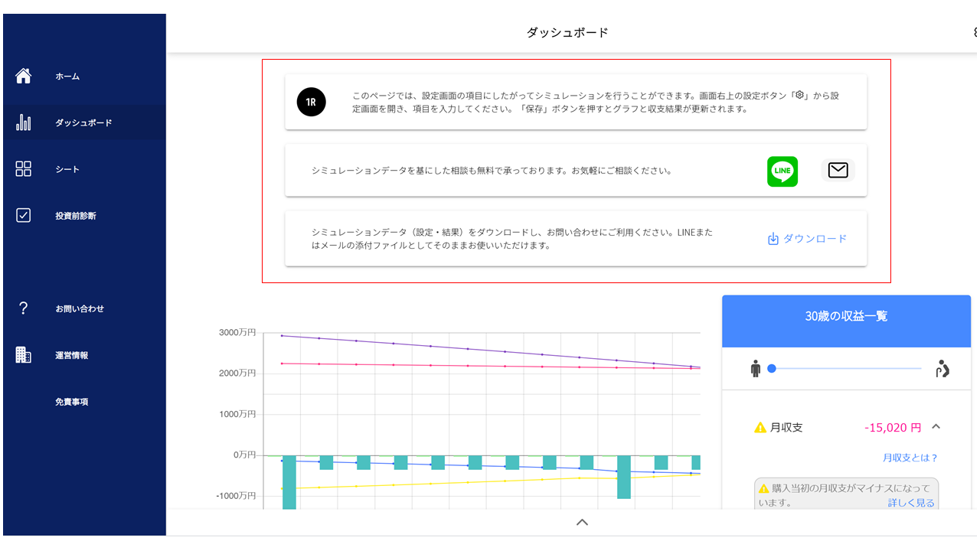
Task: Click the standing person icon beside slider
Action: 756,370
